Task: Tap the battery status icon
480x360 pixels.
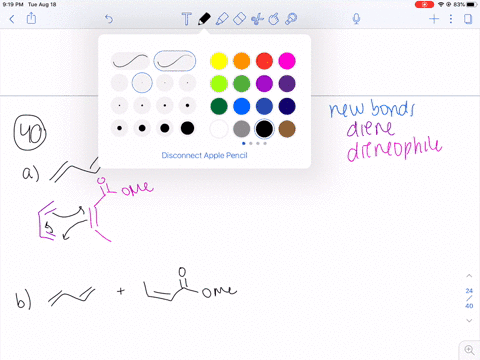Action: point(472,5)
